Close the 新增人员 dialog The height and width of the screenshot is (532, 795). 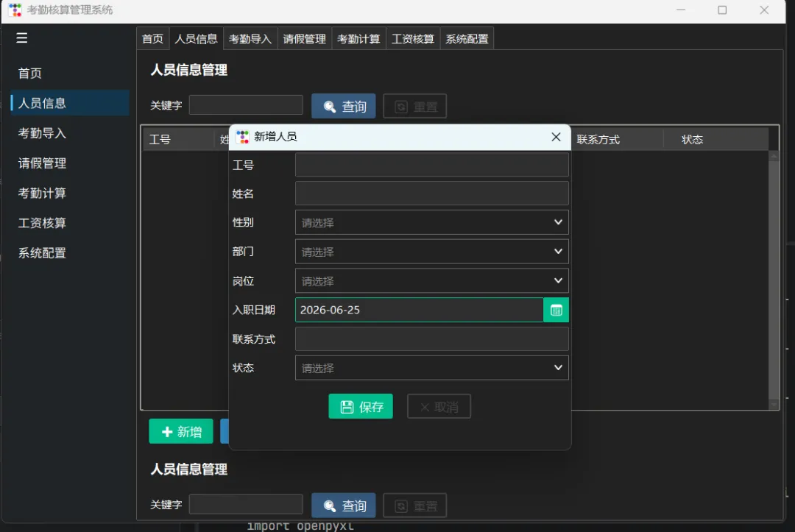coord(556,137)
